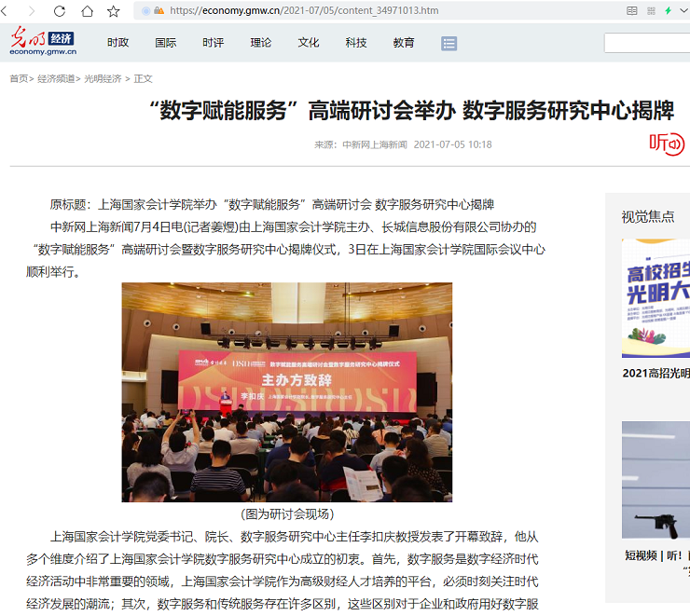
Task: Open the 科技 navigation tab
Action: 356,43
